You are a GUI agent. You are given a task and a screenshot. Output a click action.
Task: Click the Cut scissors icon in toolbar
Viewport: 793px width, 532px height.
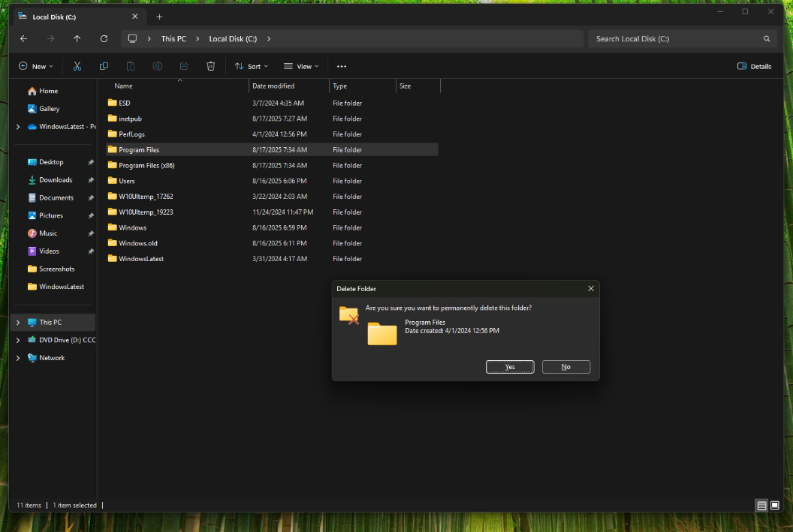pos(77,66)
